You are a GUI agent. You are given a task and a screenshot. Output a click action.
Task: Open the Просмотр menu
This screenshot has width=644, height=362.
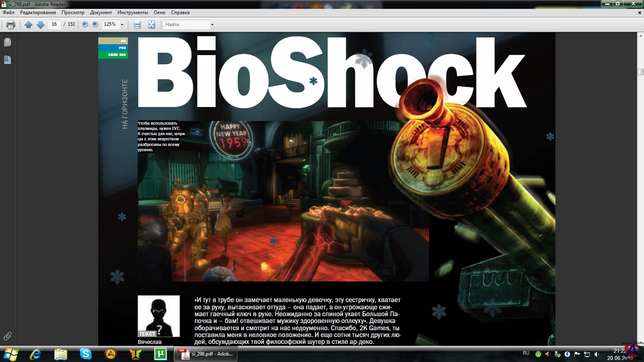pyautogui.click(x=73, y=12)
